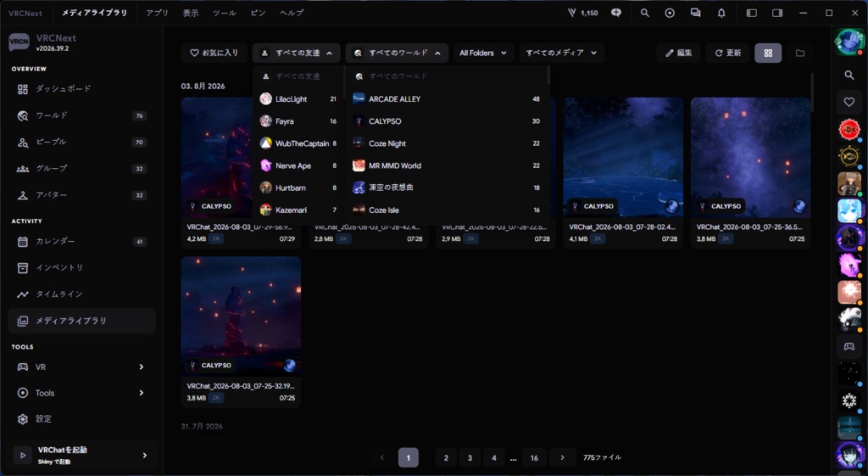Filter by friend Hurtbarn
Image resolution: width=868 pixels, height=476 pixels.
pyautogui.click(x=298, y=188)
